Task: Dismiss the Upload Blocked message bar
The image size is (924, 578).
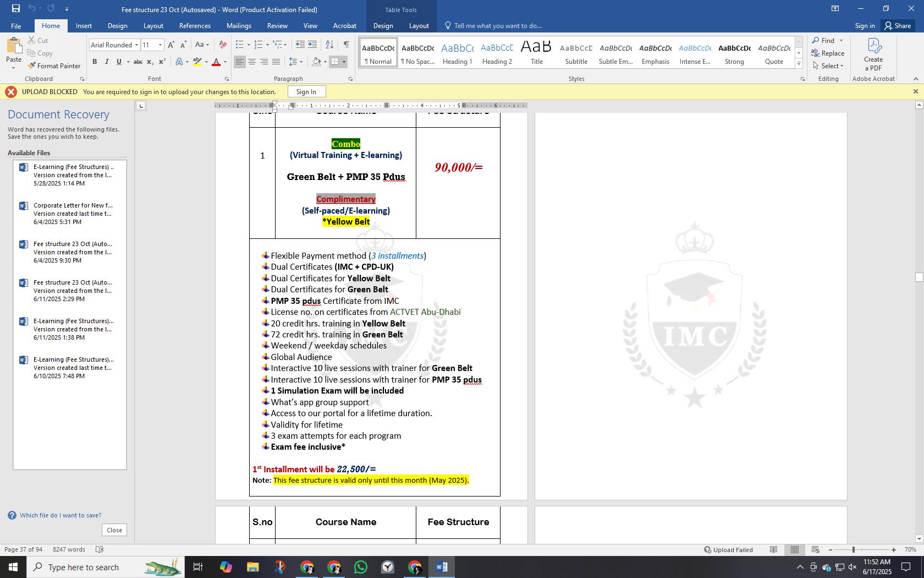Action: (915, 91)
